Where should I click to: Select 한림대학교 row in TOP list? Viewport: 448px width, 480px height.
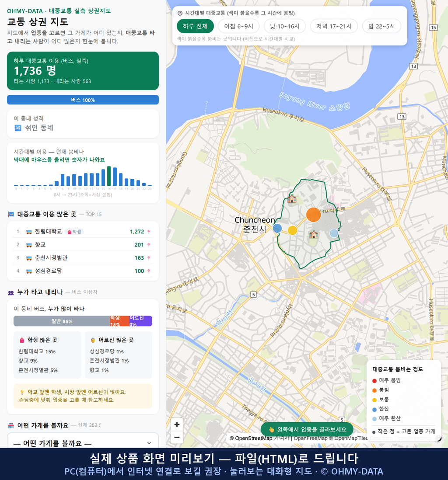(x=83, y=232)
